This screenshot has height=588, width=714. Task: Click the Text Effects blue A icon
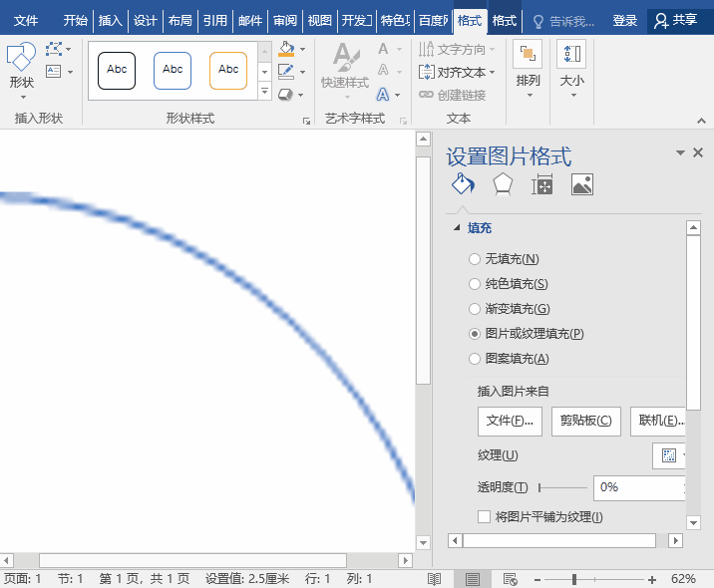(383, 95)
